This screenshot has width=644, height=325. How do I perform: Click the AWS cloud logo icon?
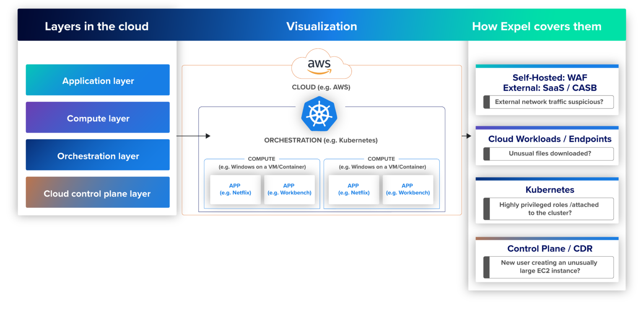(x=320, y=64)
